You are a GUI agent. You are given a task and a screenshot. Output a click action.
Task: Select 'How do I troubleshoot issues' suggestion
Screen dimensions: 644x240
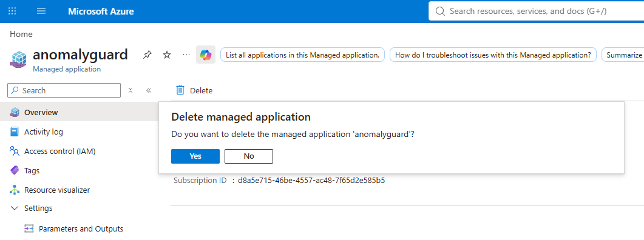click(493, 55)
